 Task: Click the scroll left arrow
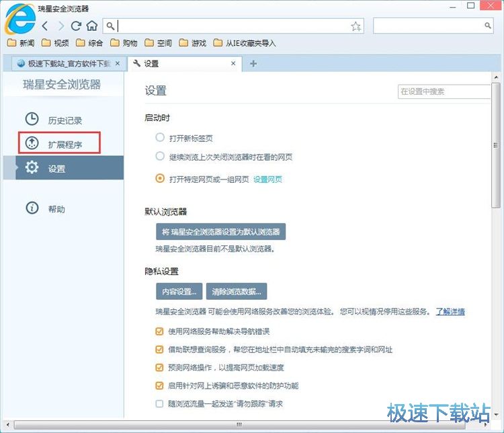point(7,425)
